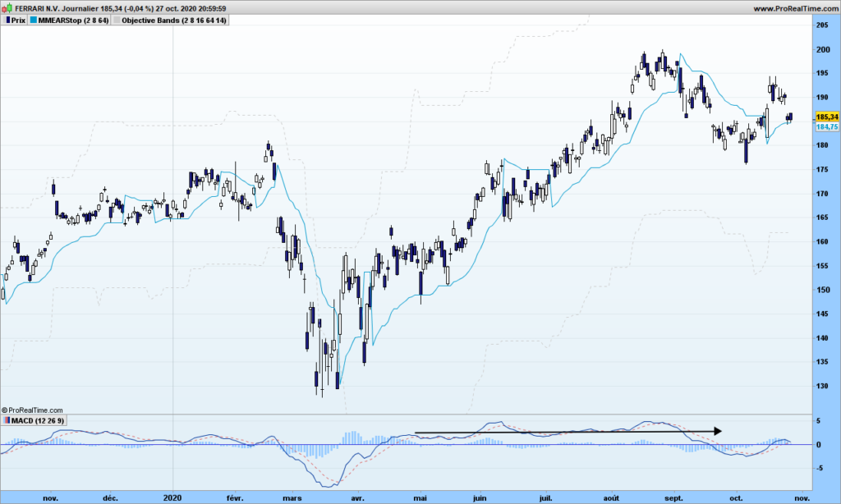Screen dimensions: 841x504
Task: Select the MMEARStop (2 8 64) legend label
Action: [73, 21]
